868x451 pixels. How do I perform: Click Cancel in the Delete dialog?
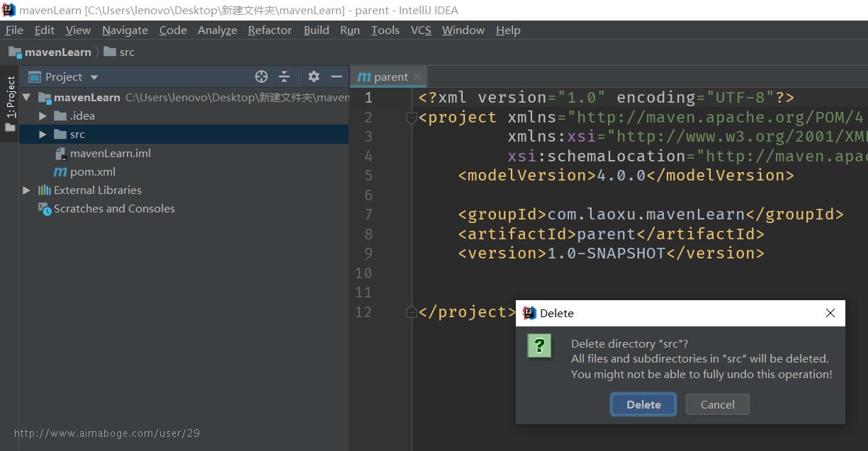coord(717,404)
